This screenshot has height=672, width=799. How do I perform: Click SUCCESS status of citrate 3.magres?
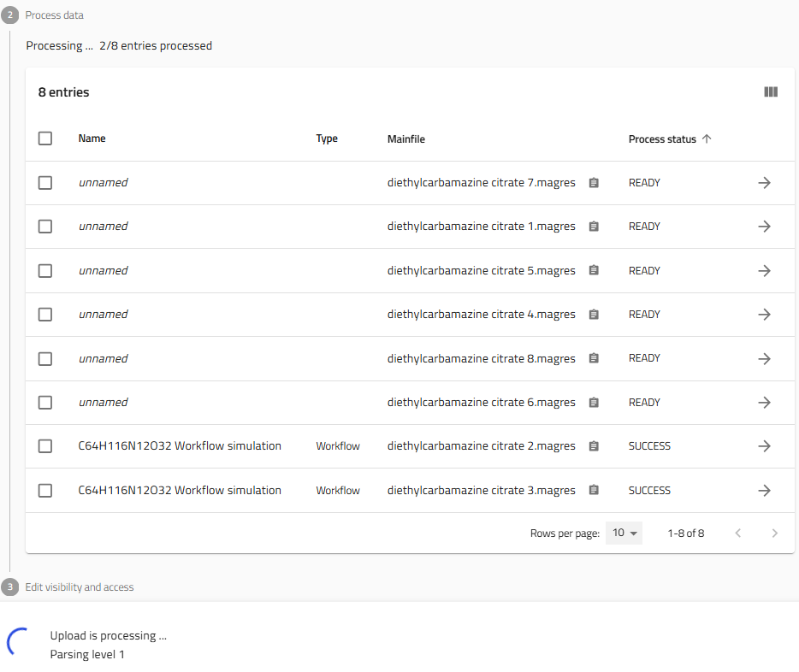(649, 490)
